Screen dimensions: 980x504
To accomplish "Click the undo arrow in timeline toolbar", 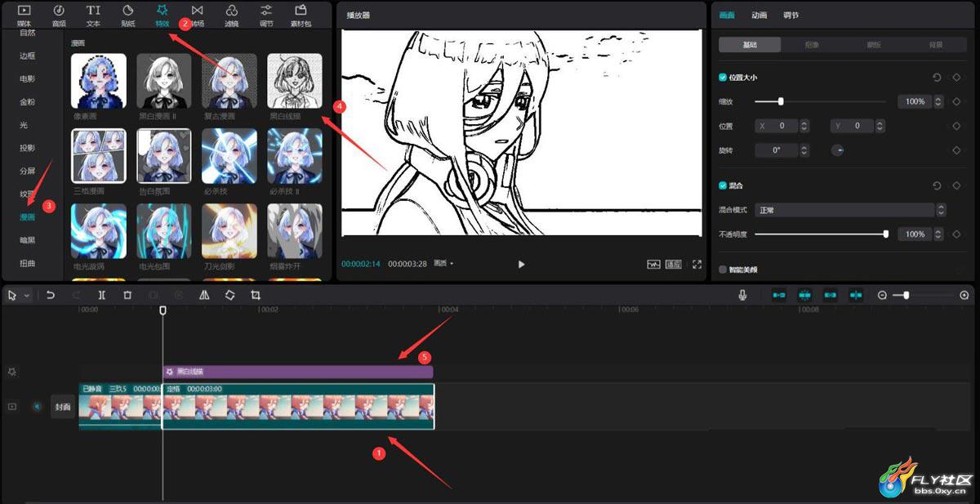I will pyautogui.click(x=51, y=295).
